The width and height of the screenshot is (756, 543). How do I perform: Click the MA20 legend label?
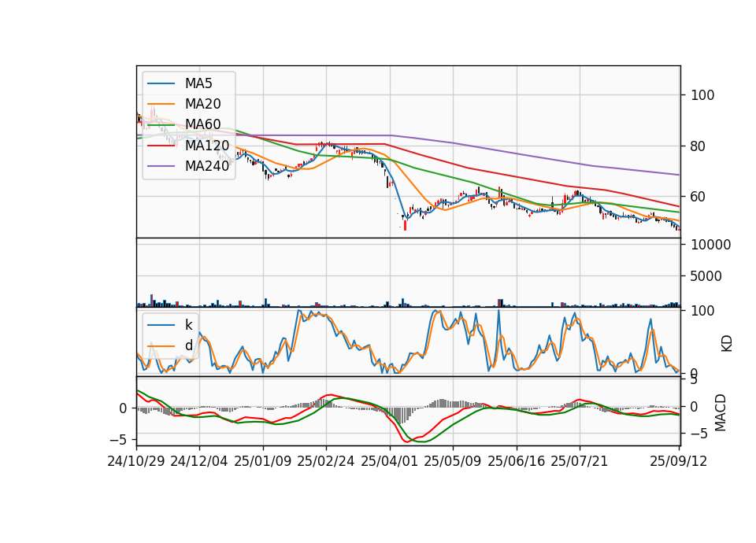(x=202, y=104)
